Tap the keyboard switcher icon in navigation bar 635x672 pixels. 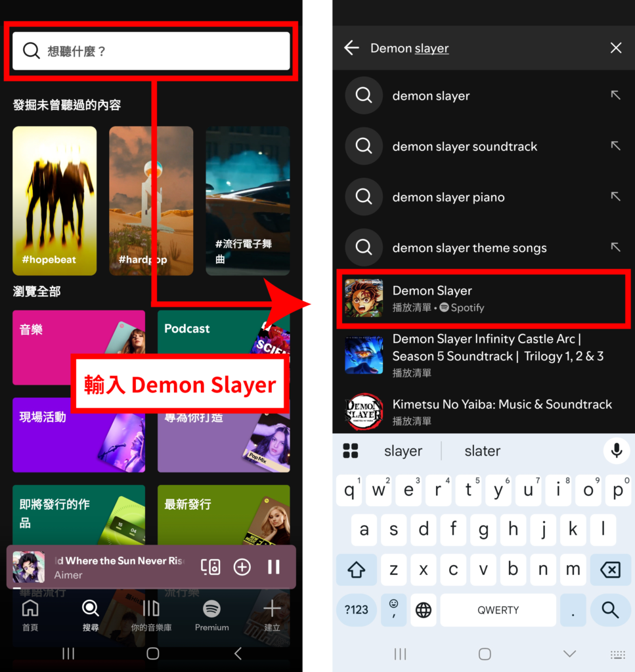(x=618, y=654)
